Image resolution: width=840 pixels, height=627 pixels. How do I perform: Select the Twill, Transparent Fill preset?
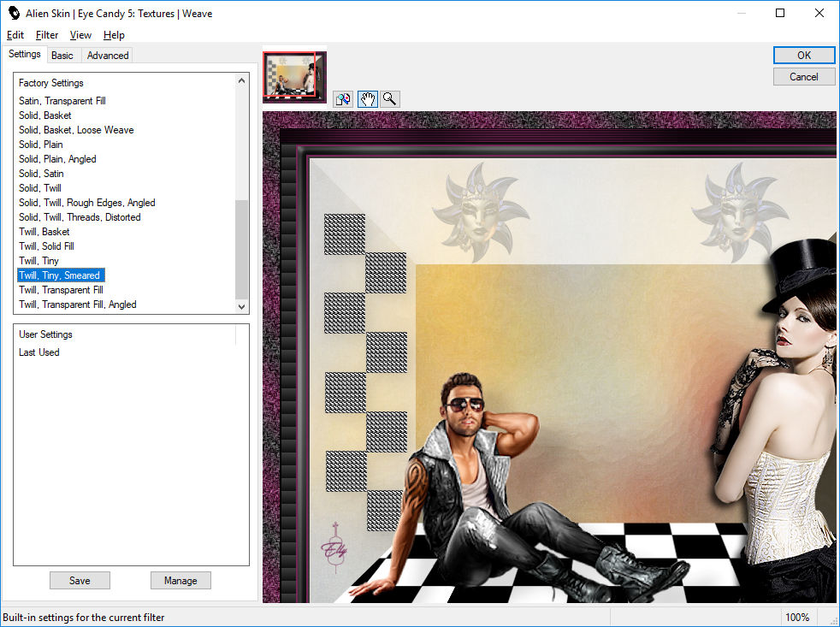click(x=61, y=289)
